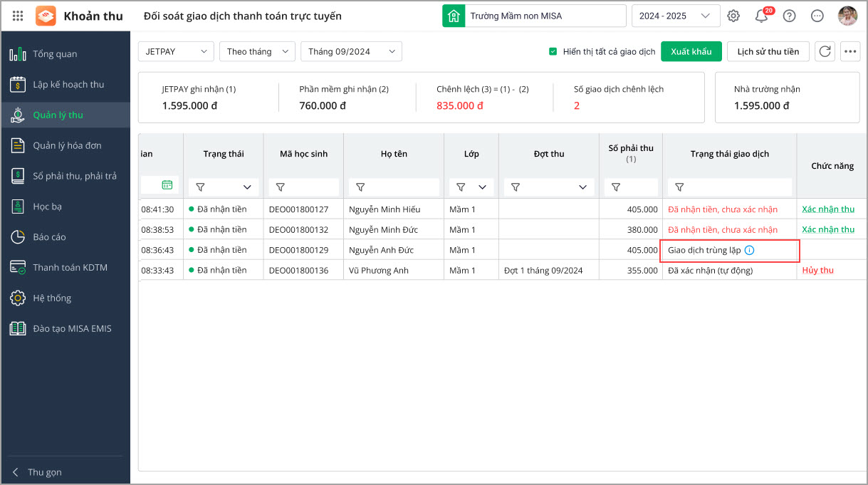Open the JETPAY dropdown
This screenshot has height=485, width=868.
point(176,51)
